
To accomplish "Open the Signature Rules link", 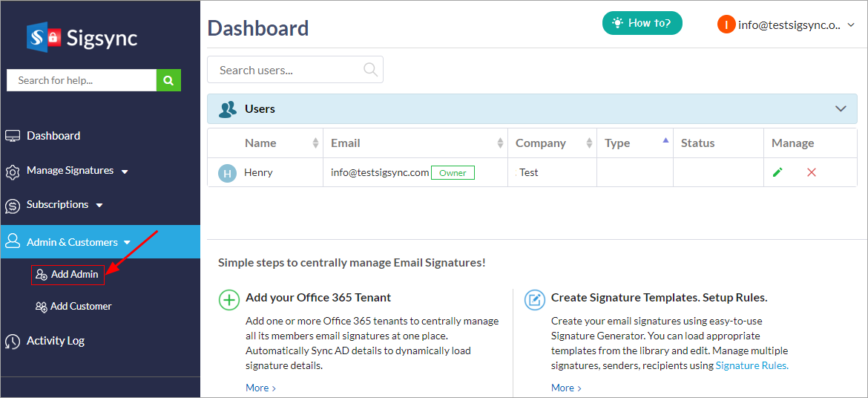I will (x=752, y=365).
